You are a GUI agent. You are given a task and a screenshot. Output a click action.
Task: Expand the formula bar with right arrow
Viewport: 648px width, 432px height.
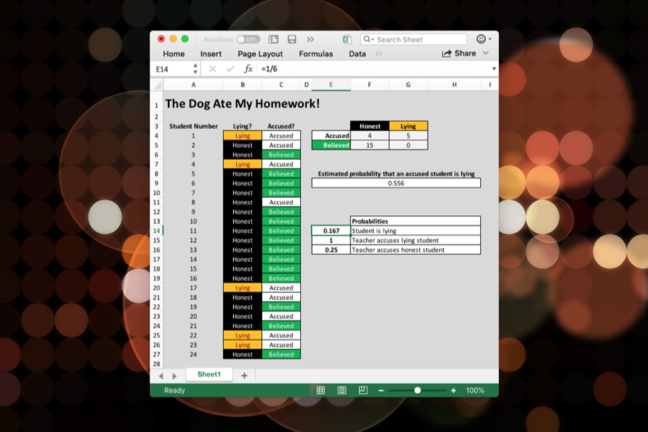[493, 69]
